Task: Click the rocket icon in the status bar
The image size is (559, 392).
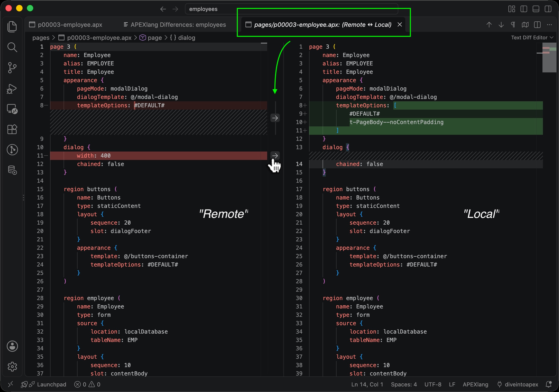Action: pyautogui.click(x=24, y=384)
